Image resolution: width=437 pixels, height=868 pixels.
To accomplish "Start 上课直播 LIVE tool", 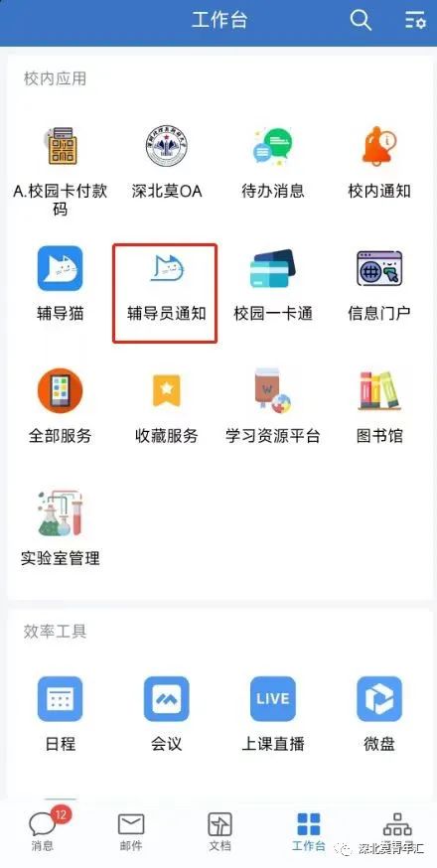I will (x=272, y=698).
